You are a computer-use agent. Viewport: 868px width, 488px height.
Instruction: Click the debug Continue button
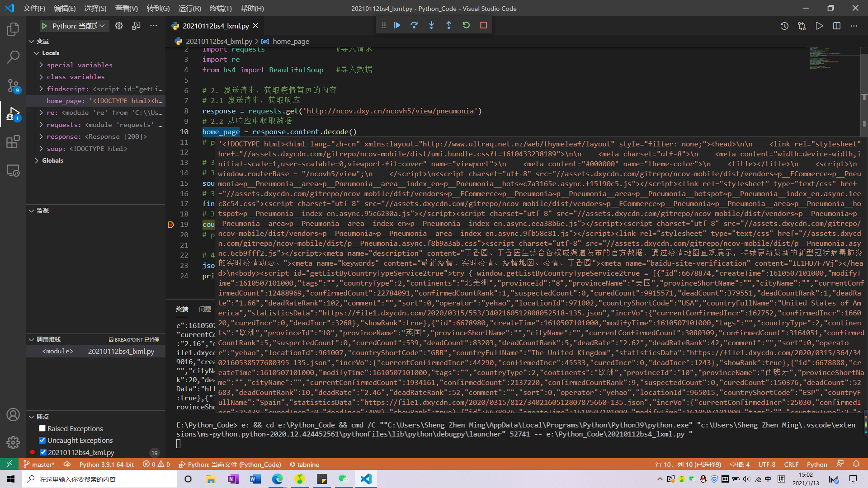point(397,25)
